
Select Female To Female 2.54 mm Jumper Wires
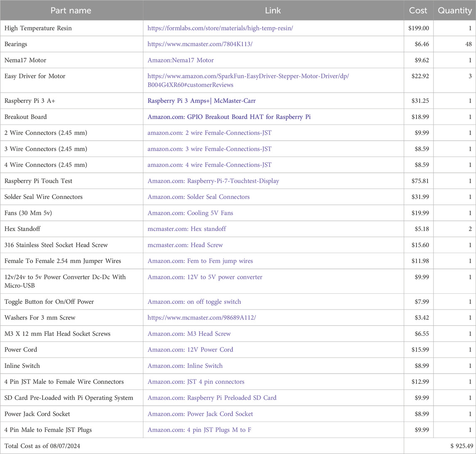coord(62,261)
